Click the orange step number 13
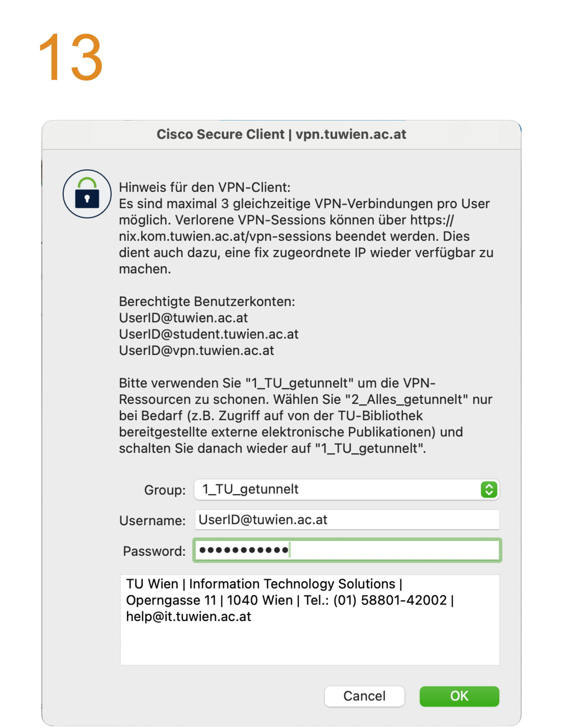This screenshot has width=563, height=728. 70,57
